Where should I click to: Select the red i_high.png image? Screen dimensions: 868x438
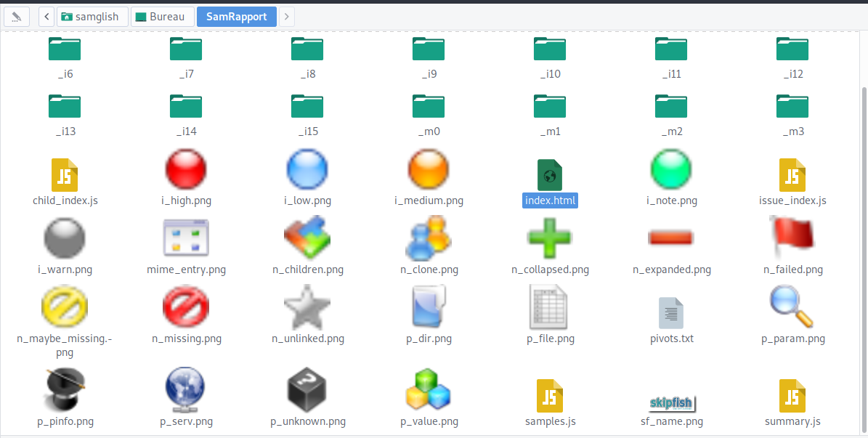point(186,169)
